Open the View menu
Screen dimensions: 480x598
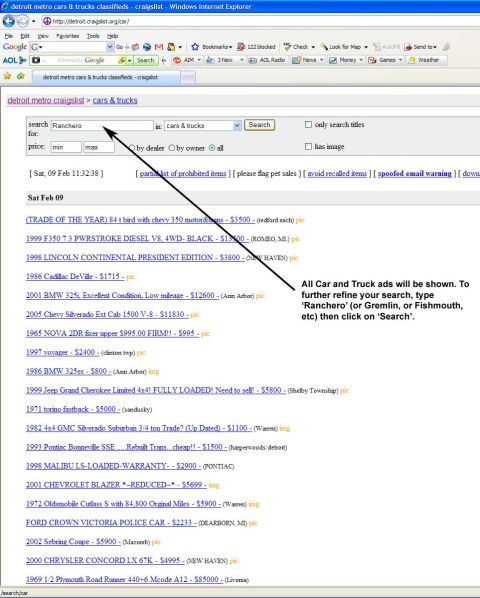[x=43, y=36]
